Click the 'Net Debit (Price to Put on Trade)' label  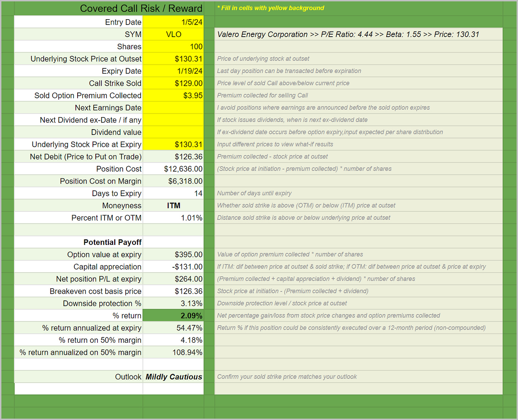click(86, 157)
